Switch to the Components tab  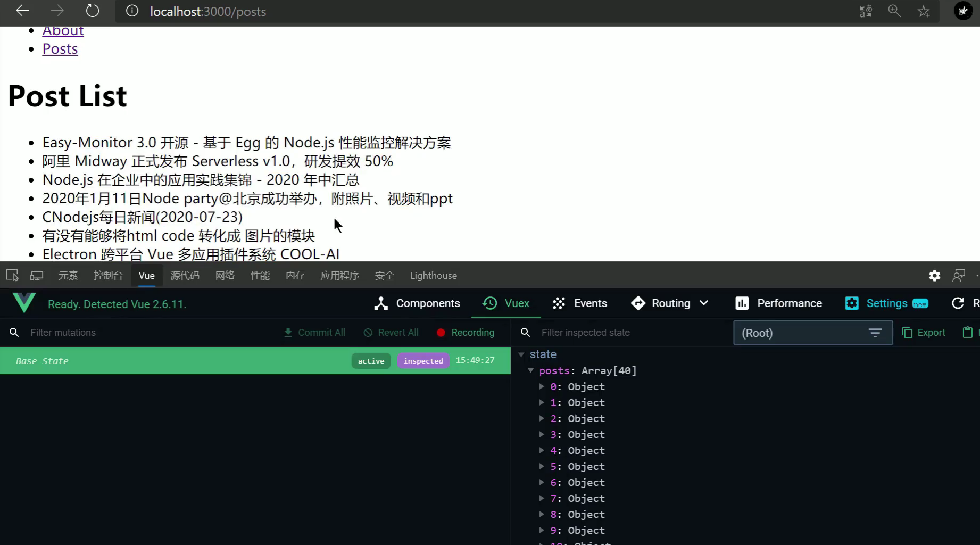[x=417, y=303]
